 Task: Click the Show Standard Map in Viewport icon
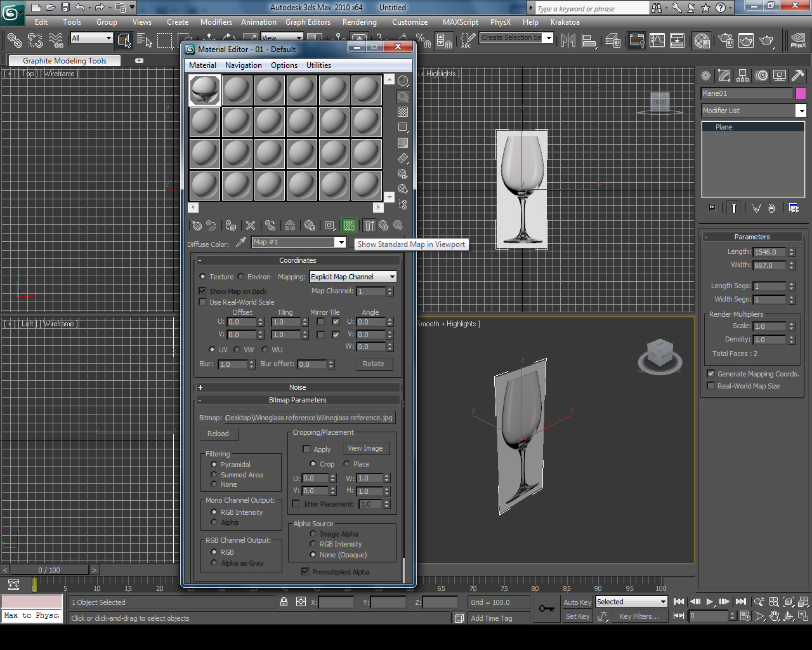click(x=349, y=225)
